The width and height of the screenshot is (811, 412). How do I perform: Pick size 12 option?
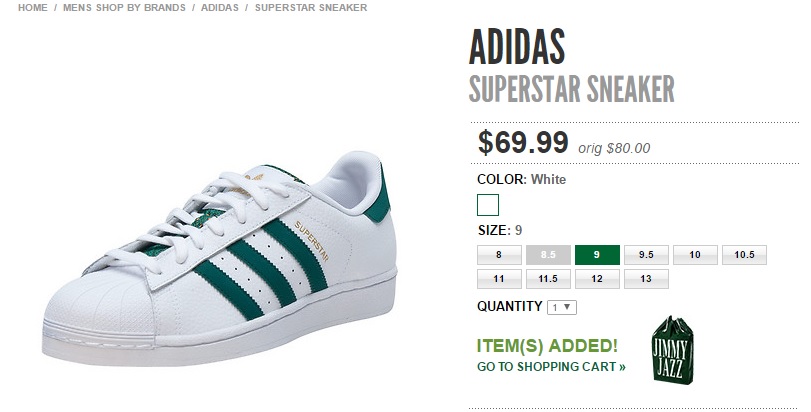click(597, 279)
